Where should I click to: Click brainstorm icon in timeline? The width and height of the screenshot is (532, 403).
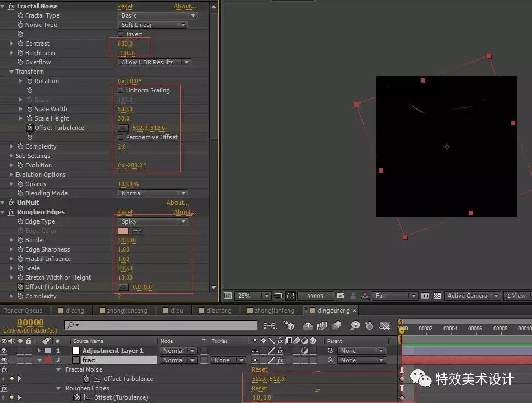pyautogui.click(x=355, y=326)
